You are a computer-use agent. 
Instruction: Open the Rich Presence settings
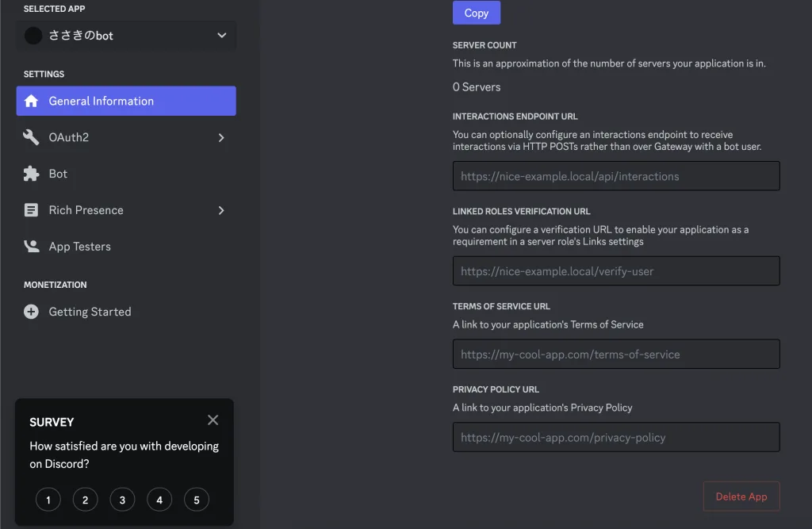[x=126, y=210]
